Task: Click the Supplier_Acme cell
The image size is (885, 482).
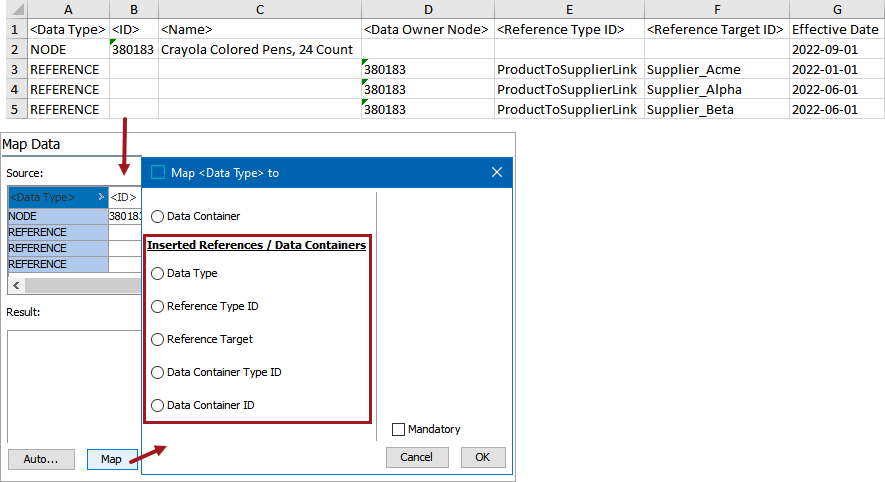Action: click(x=717, y=69)
